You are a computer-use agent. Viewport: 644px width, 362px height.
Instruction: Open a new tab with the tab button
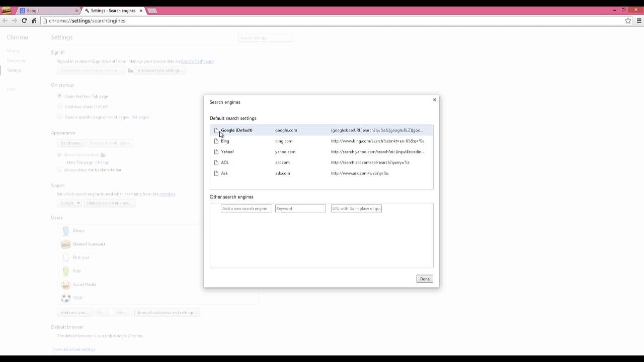point(152,11)
